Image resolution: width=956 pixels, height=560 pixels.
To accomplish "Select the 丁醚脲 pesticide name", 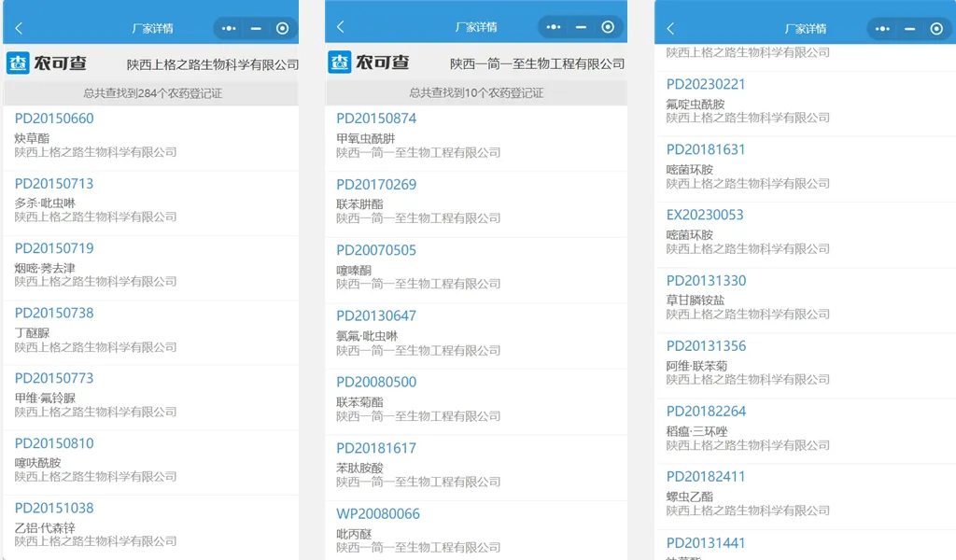I will click(32, 332).
